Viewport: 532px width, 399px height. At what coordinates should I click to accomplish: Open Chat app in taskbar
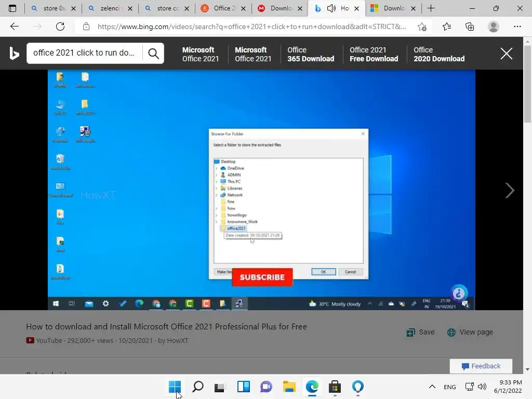point(267,387)
